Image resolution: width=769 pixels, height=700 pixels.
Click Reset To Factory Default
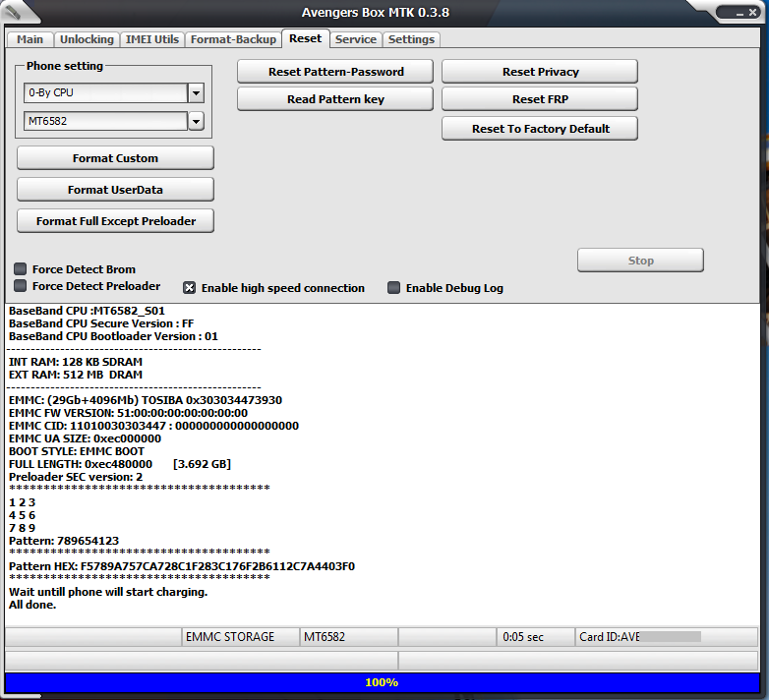point(540,129)
